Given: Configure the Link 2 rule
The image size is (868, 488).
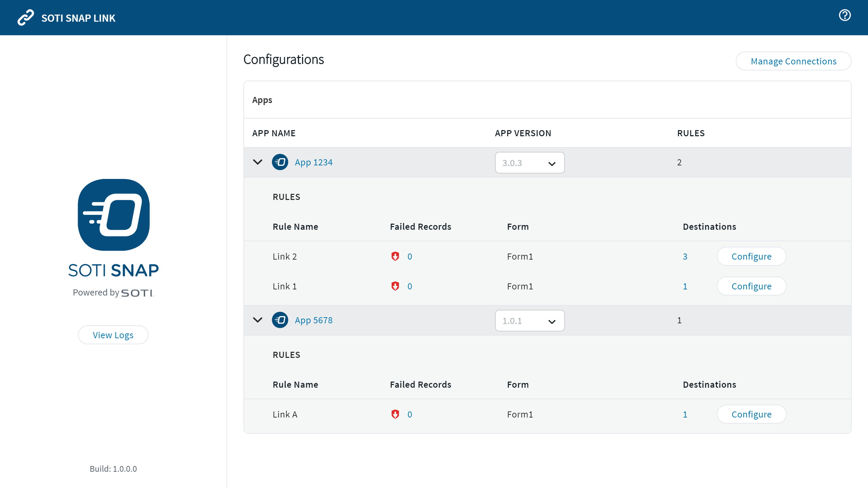Looking at the screenshot, I should coord(751,256).
